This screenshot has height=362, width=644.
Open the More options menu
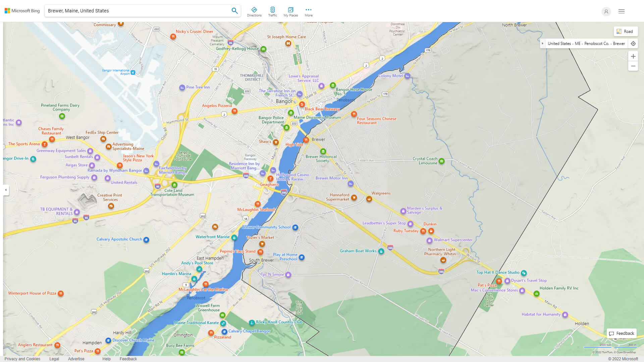pos(308,12)
